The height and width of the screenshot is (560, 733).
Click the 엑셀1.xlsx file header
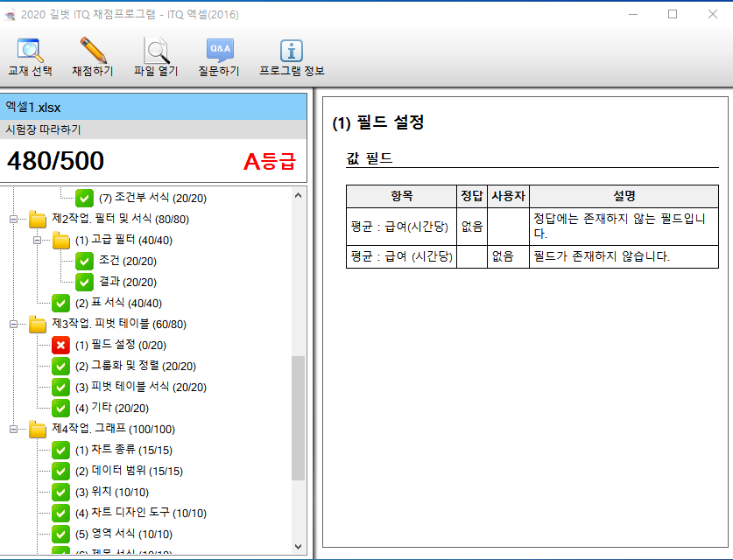pos(153,107)
